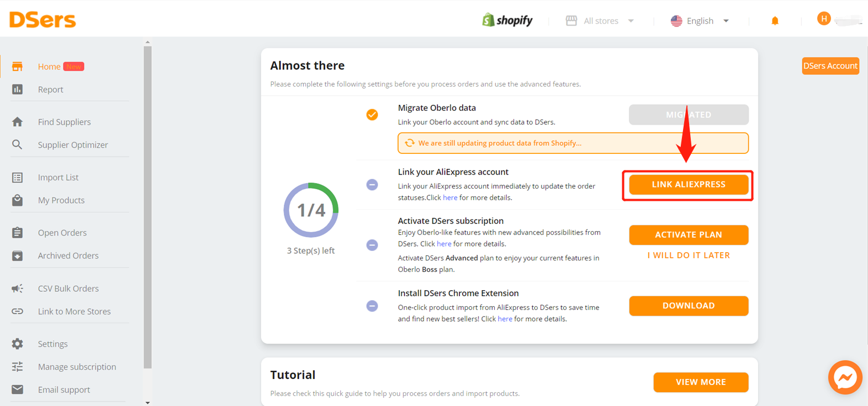
Task: Click the DSers logo
Action: (43, 20)
